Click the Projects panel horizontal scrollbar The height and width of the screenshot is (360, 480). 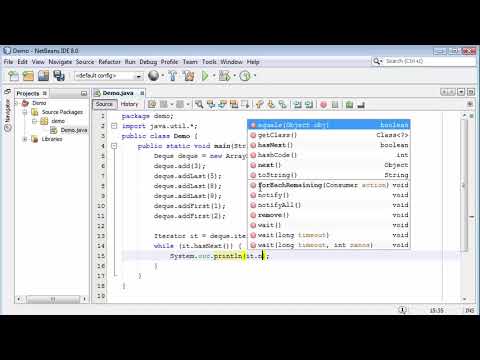pos(52,299)
